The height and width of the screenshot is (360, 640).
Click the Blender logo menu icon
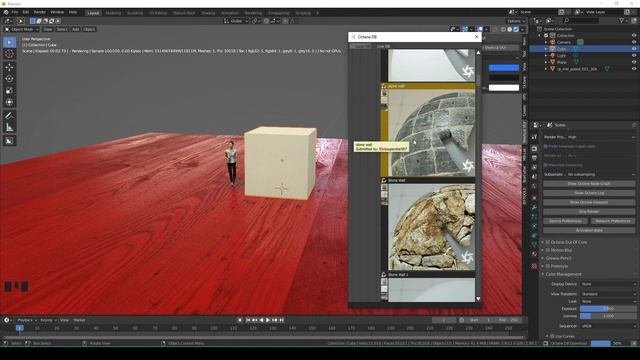6,12
